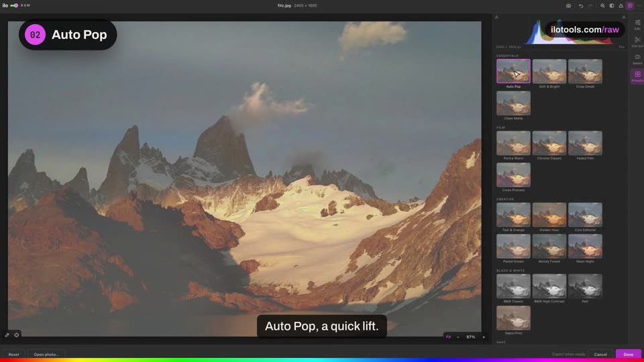Select the Auto Pop preset thumbnail
644x362 pixels.
513,71
